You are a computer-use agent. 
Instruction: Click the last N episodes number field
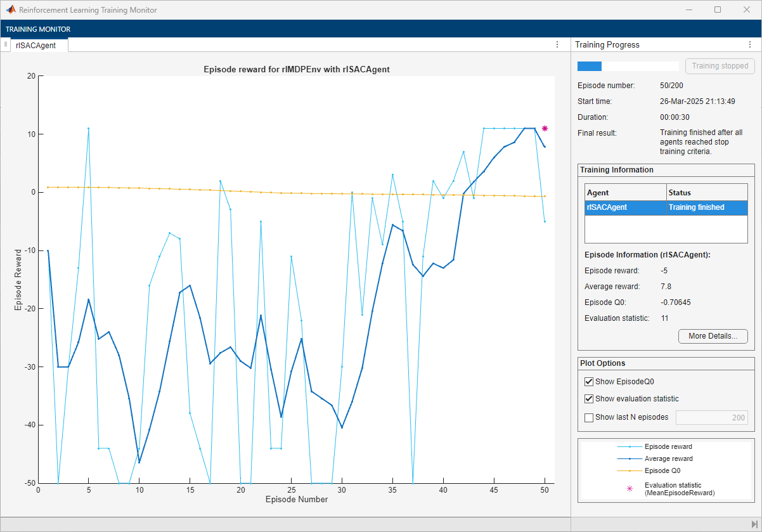click(711, 417)
